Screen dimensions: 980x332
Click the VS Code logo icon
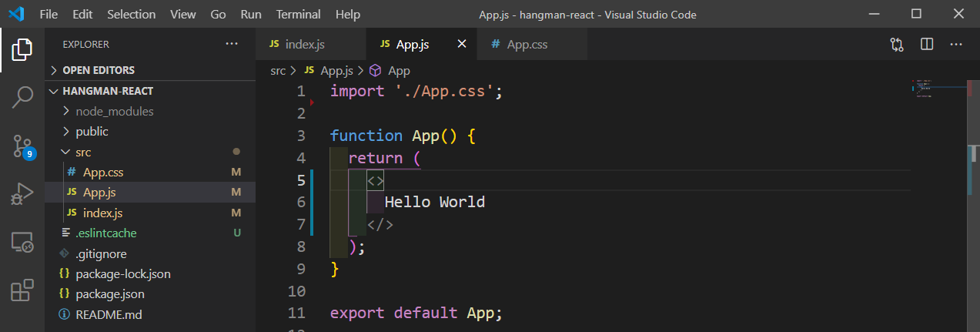[x=17, y=14]
